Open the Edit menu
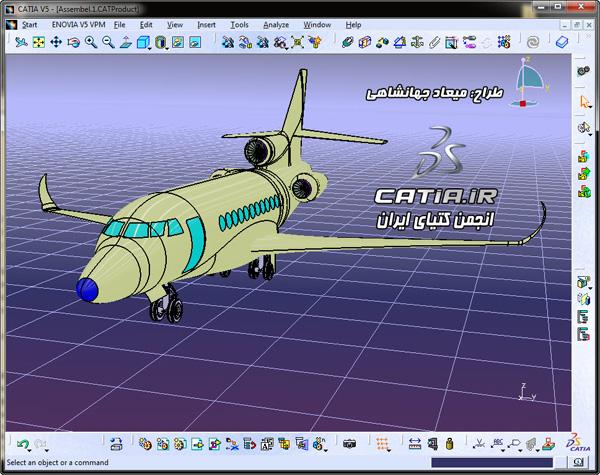The width and height of the screenshot is (600, 475). [x=146, y=25]
